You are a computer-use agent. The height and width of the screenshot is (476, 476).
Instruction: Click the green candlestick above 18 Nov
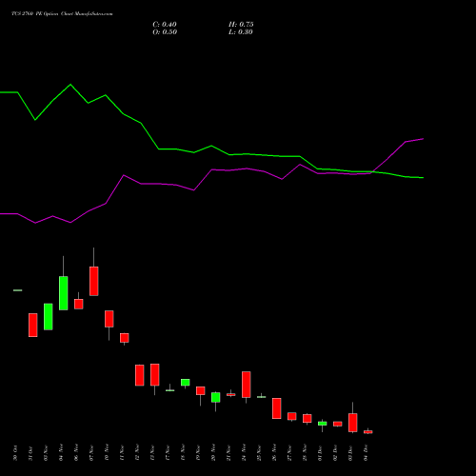(x=186, y=382)
